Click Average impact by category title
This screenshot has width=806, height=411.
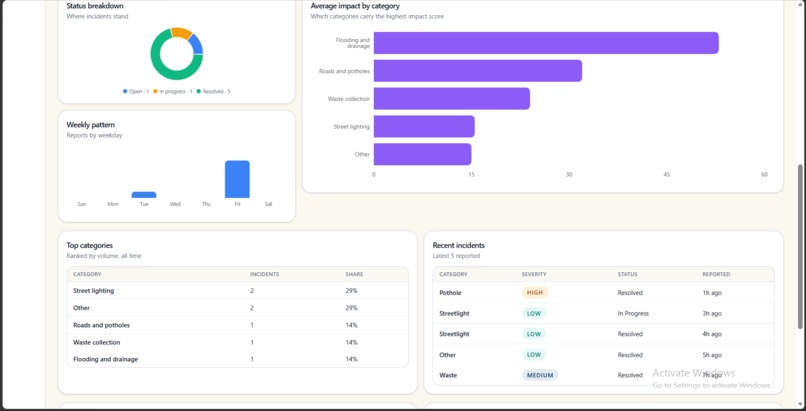coord(355,6)
